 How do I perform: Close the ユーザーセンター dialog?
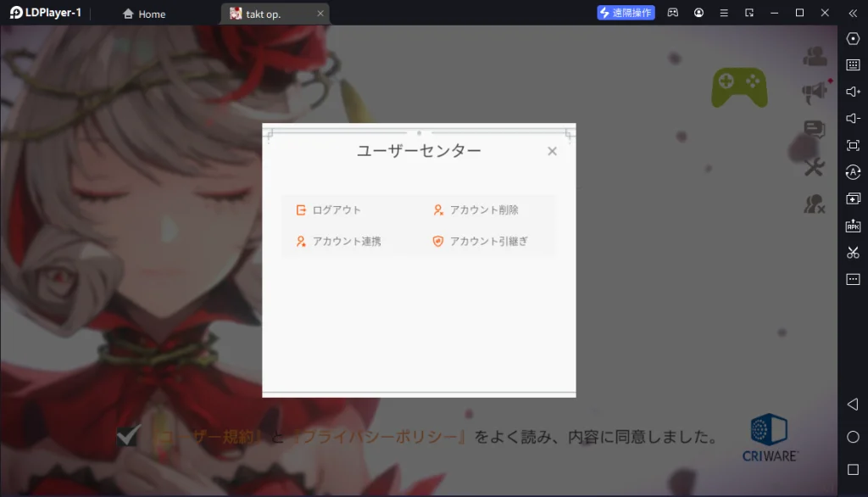552,151
